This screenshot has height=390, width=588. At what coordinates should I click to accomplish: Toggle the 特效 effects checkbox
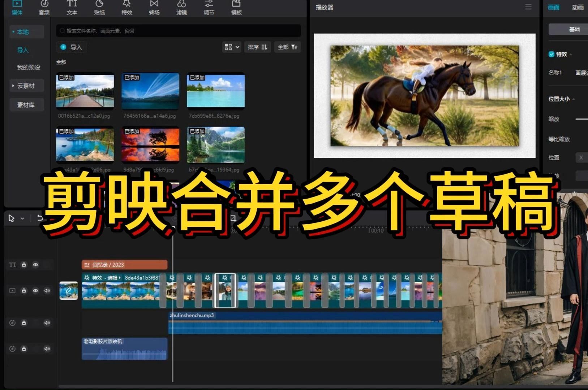(x=551, y=54)
